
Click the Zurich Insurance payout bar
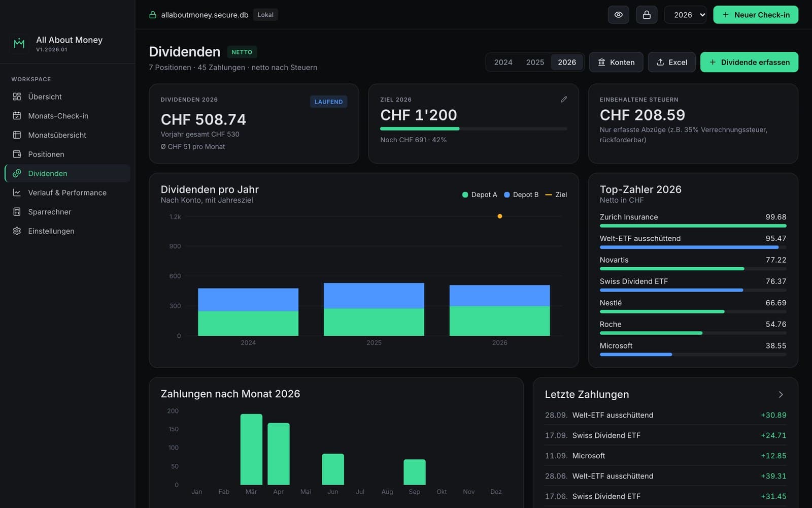pyautogui.click(x=693, y=226)
